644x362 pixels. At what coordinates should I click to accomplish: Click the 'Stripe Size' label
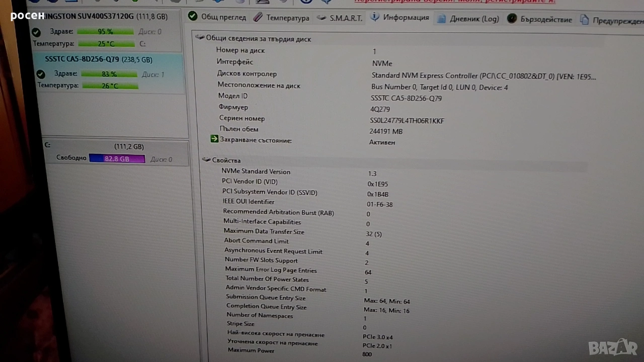[240, 324]
